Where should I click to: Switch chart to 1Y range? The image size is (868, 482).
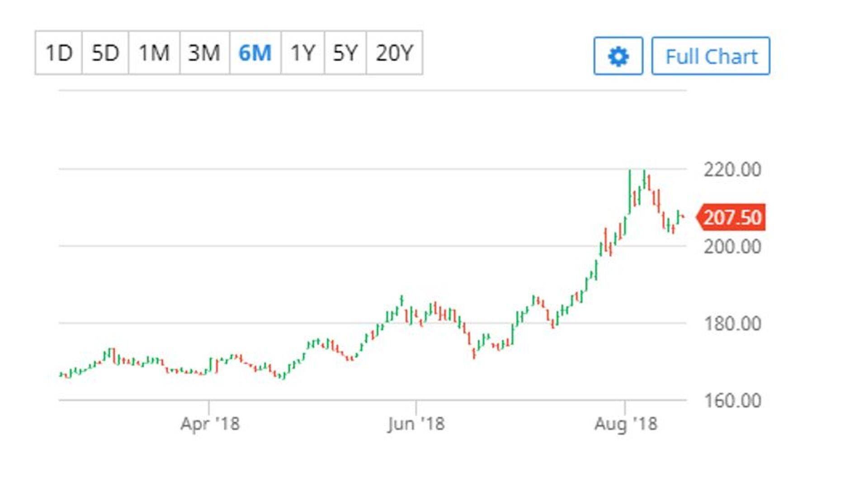coord(302,53)
